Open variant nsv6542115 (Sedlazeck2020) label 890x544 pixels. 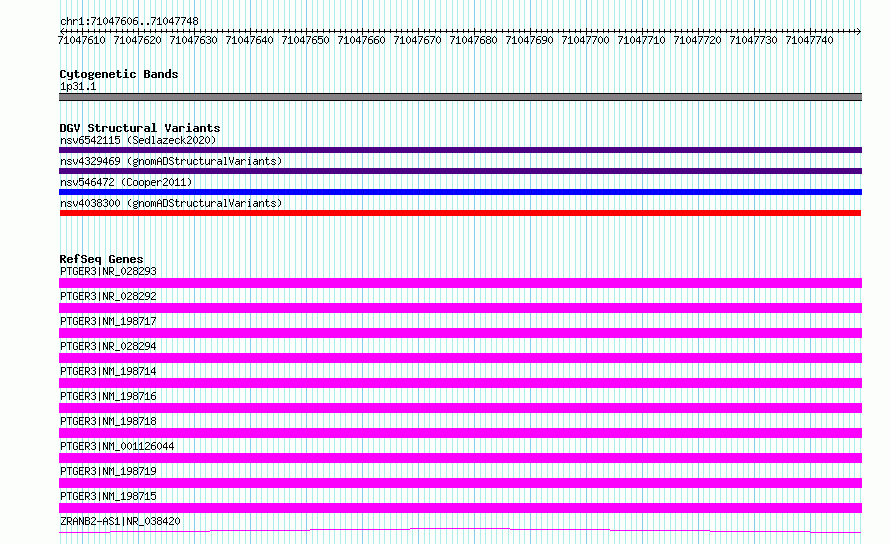[x=138, y=140]
